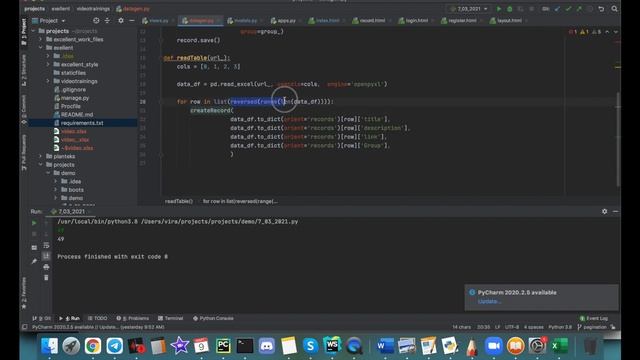Viewport: 640px width, 360px height.
Task: Open PyCharm from the Dock
Action: (x=223, y=346)
